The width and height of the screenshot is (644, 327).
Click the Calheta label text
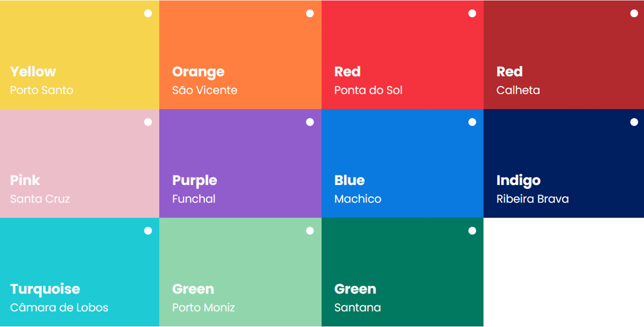(x=518, y=90)
